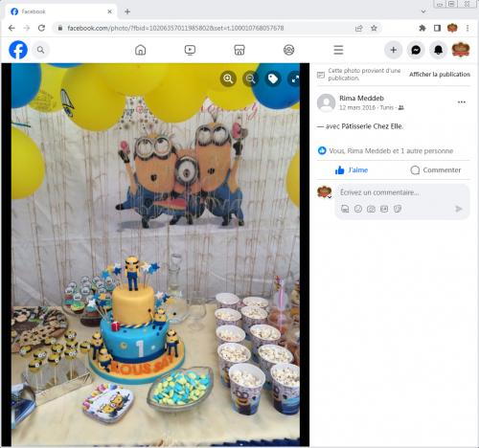
Task: Open Chrome profile avatar
Action: coord(452,28)
